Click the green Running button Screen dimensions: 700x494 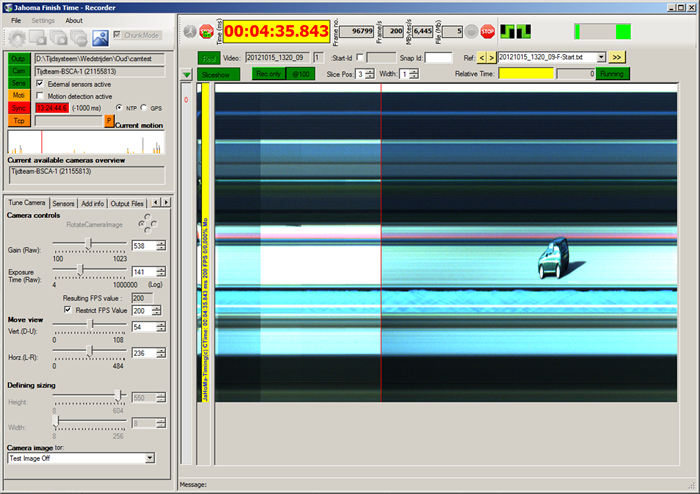[x=612, y=74]
